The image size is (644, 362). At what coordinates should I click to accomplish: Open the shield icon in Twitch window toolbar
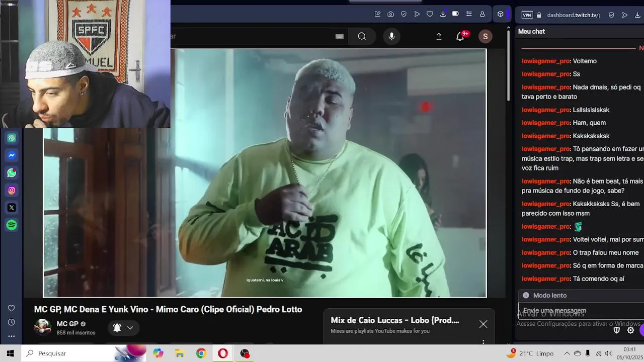tap(611, 15)
